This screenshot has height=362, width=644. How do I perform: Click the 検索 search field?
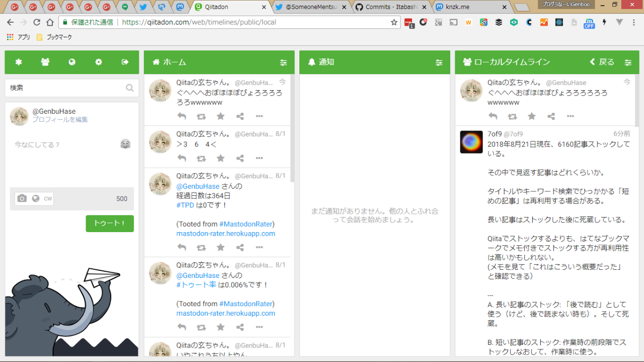pyautogui.click(x=65, y=88)
